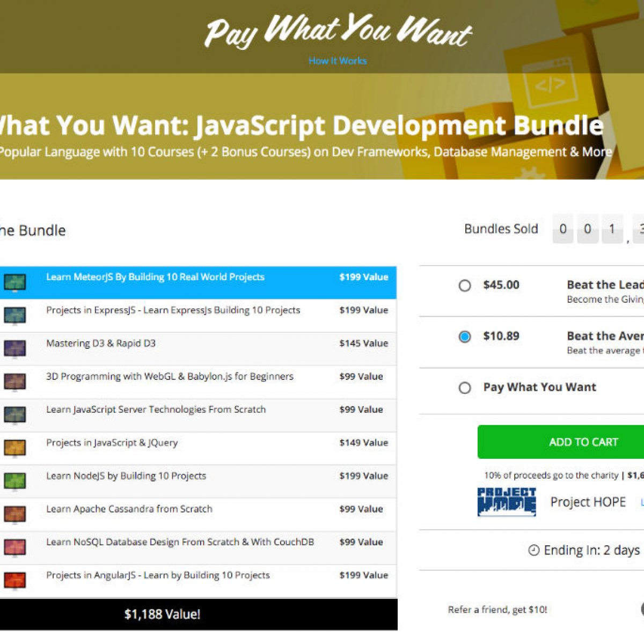Select Learn MeteorJS By Building 10 Projects row

click(x=155, y=277)
